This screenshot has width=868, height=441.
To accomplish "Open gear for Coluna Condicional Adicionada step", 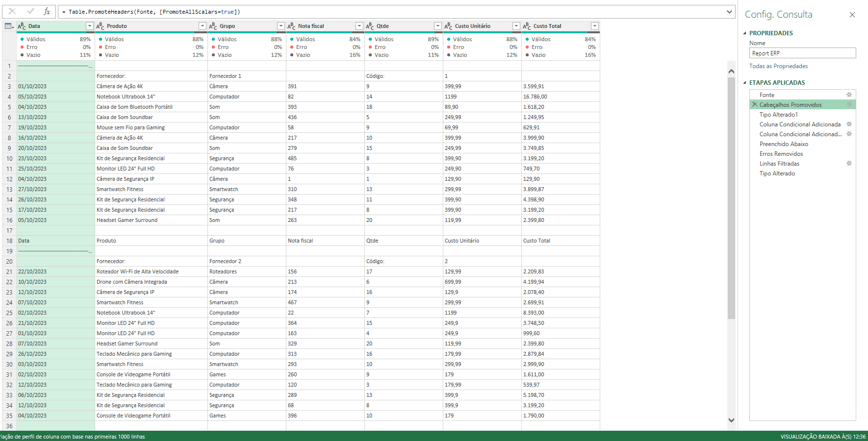I will click(849, 124).
